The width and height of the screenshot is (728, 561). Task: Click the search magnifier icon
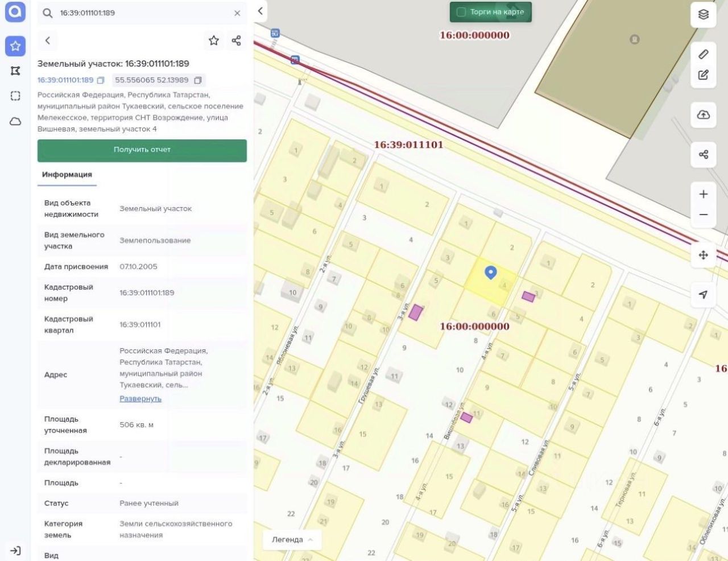(48, 13)
